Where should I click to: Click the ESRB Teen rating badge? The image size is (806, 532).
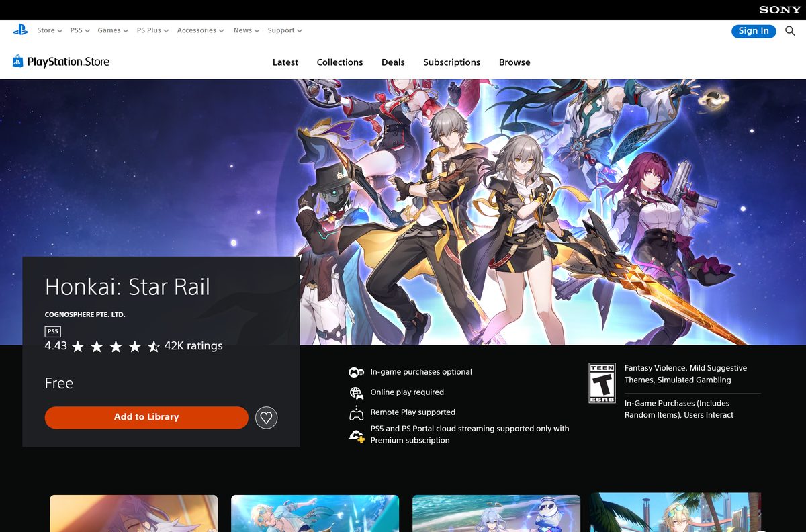click(602, 383)
